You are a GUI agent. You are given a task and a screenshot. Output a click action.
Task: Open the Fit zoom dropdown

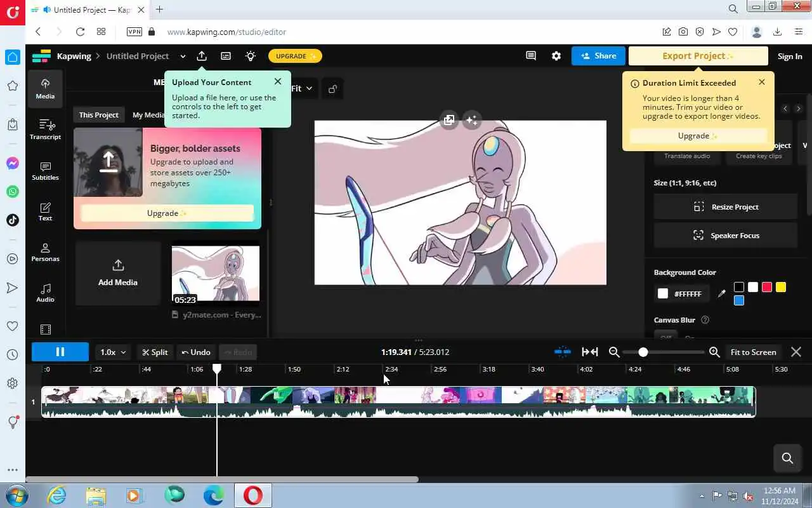[302, 88]
